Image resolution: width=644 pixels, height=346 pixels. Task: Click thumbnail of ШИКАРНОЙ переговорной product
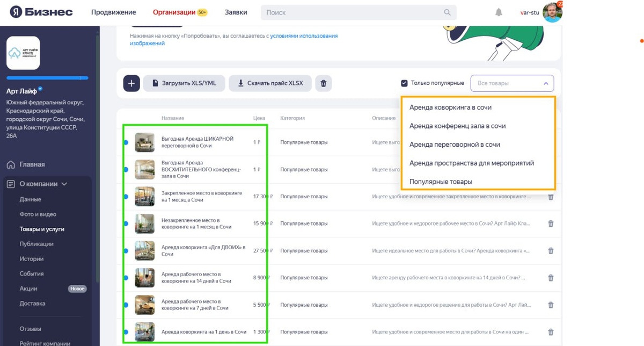click(x=144, y=142)
